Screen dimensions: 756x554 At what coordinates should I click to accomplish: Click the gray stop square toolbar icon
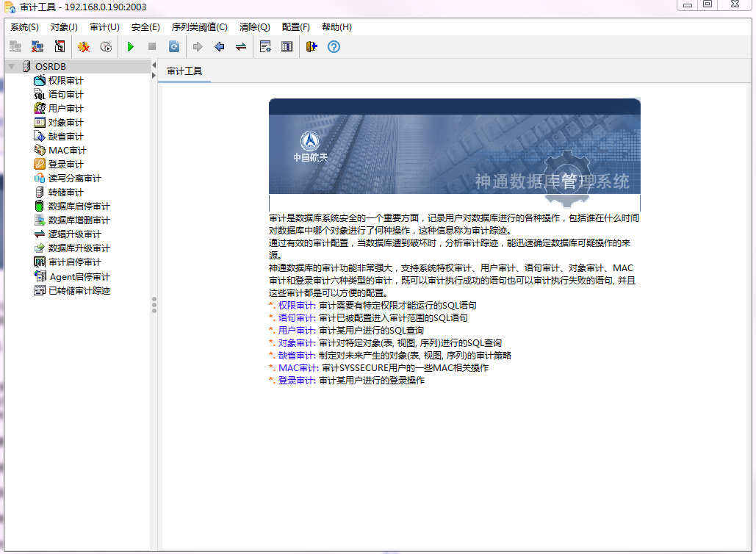pos(152,47)
